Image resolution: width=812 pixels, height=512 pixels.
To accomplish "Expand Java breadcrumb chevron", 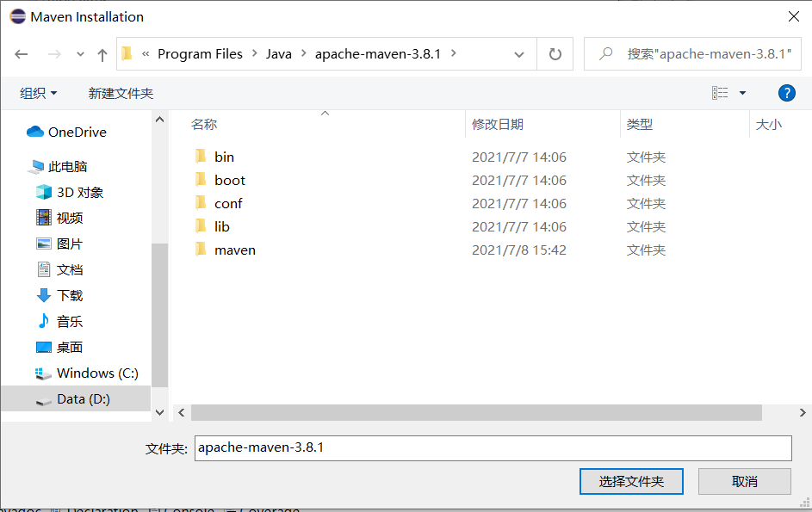I will pyautogui.click(x=303, y=53).
